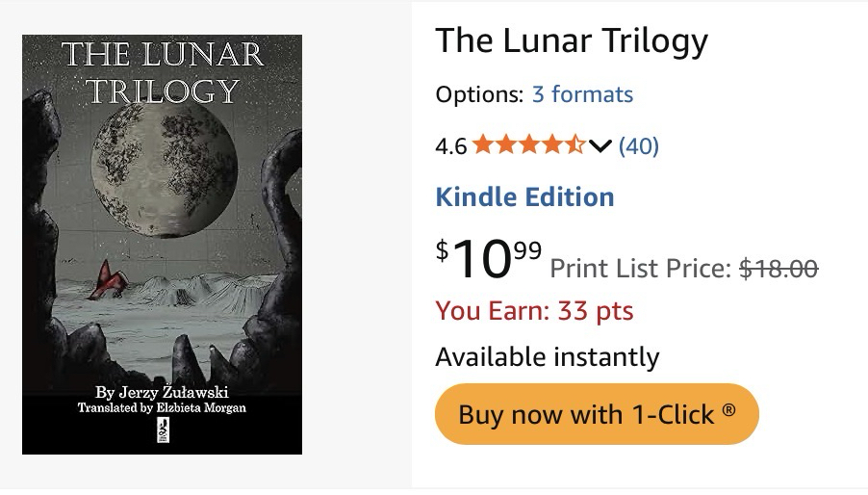Screen dimensions: 868x495
Task: Select the Kindle Edition link
Action: click(524, 197)
